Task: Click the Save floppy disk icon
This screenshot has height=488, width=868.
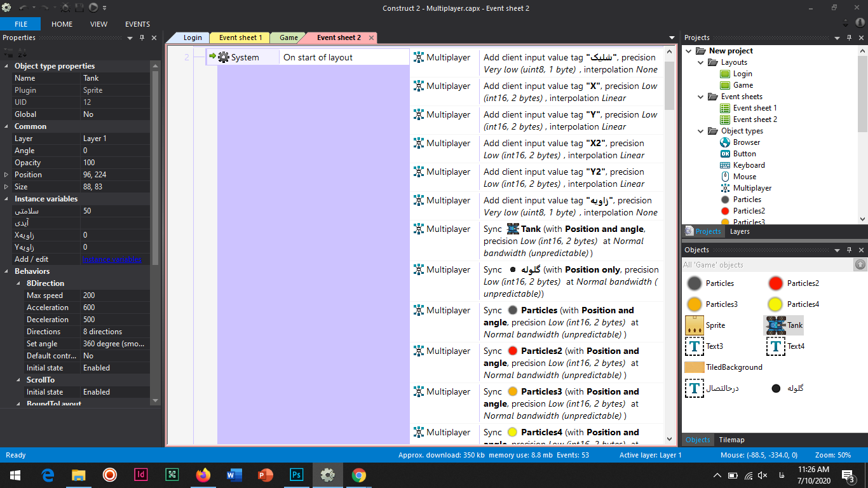Action: point(79,8)
